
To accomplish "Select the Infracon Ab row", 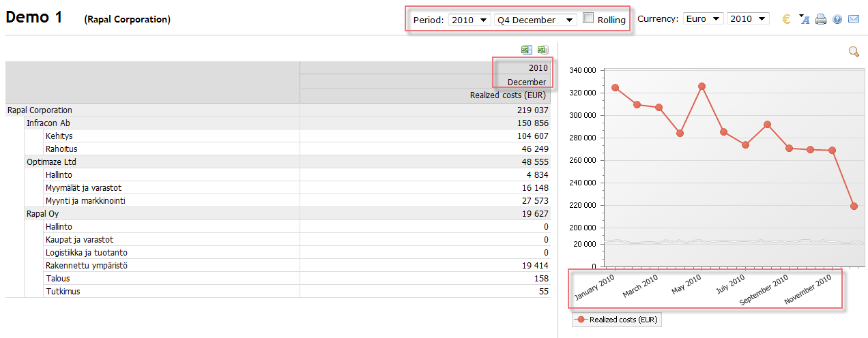I will 48,123.
